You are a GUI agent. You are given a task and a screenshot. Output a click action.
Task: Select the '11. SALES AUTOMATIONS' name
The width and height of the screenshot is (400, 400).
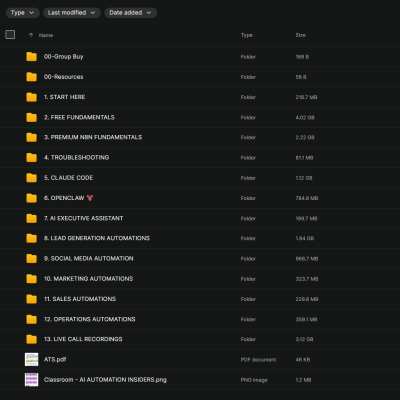tap(80, 299)
